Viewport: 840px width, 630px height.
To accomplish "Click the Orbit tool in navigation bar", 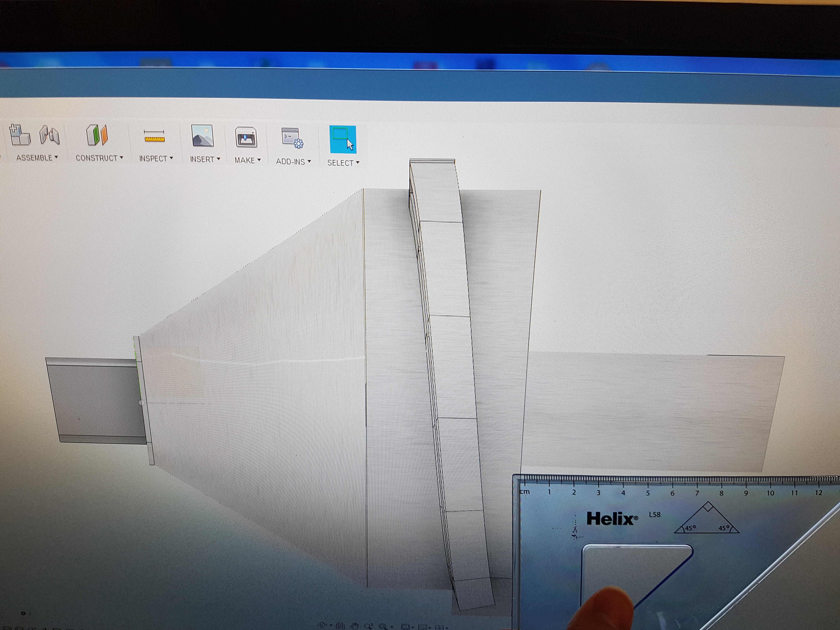I will pos(322,625).
